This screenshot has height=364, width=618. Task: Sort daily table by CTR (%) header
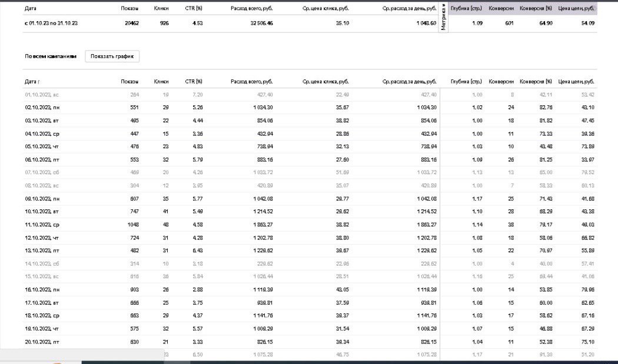click(x=194, y=82)
